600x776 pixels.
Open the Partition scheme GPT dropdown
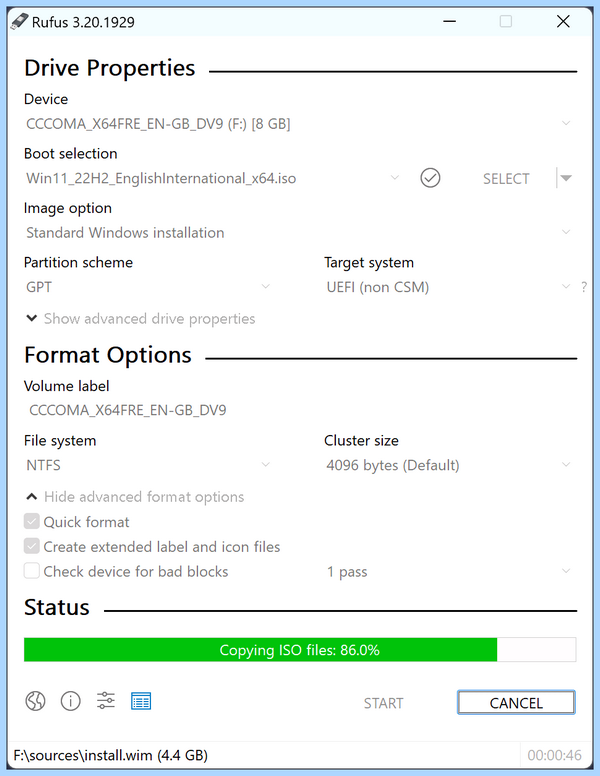pyautogui.click(x=150, y=287)
